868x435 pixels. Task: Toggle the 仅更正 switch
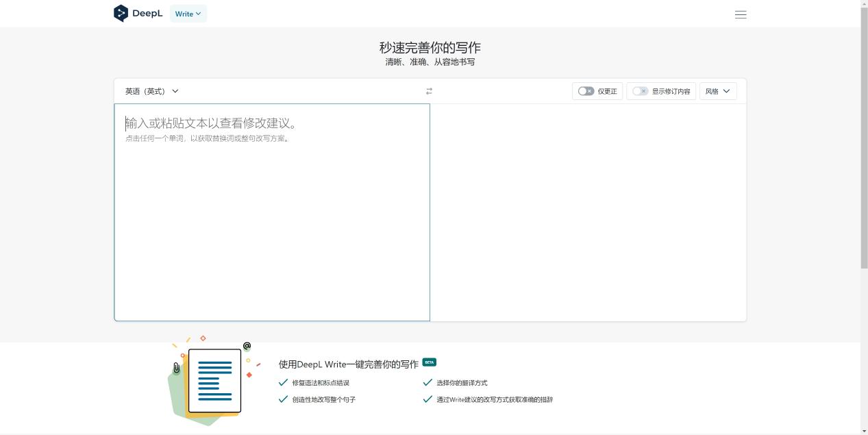pyautogui.click(x=586, y=91)
